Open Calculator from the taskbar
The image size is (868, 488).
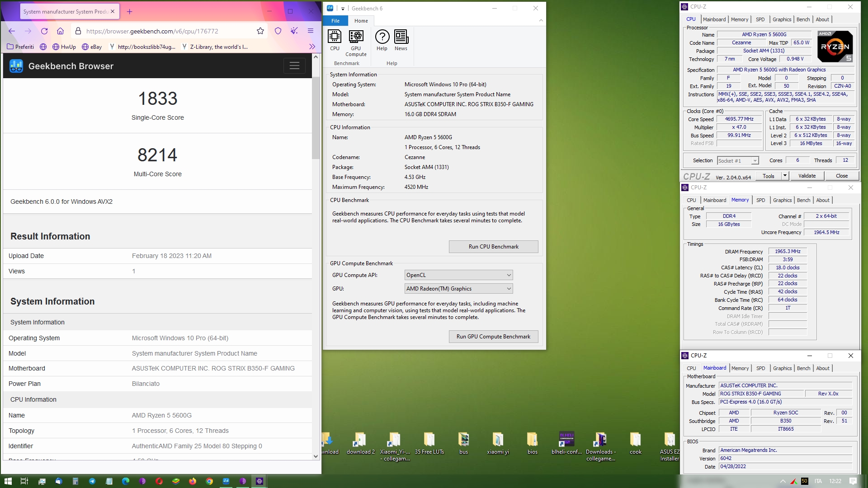click(75, 481)
